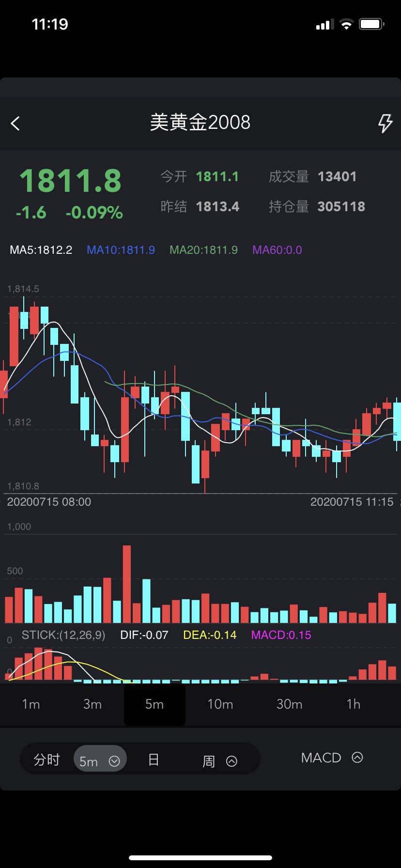
Task: Tap the start timestamp 20200715 08:00
Action: [49, 502]
